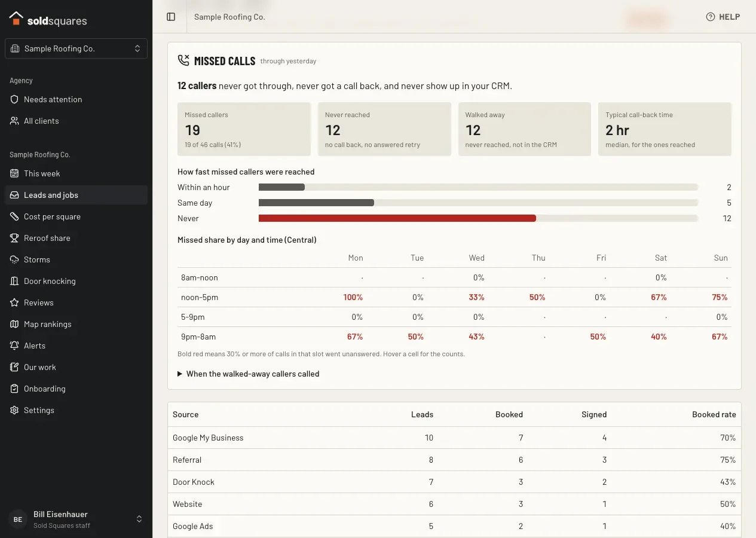Click the Missed callers stat card
756x538 pixels.
pos(244,129)
